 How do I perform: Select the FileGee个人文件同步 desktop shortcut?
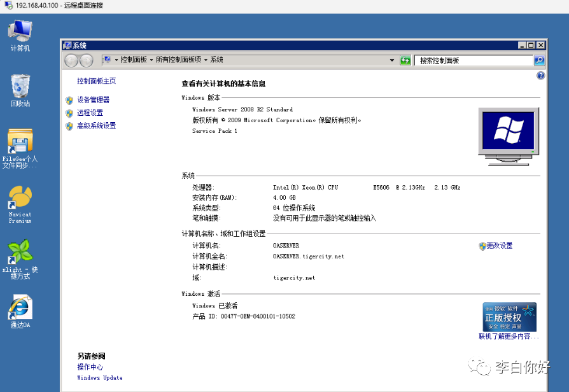pos(20,148)
